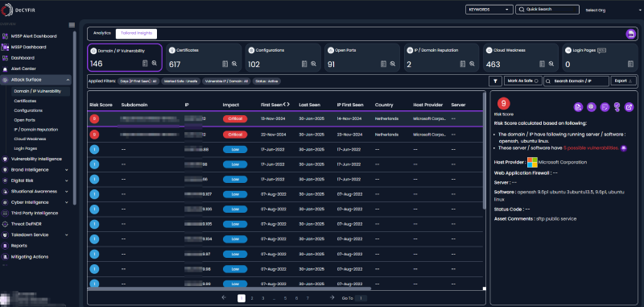Click the Marked Safe : Unsafe filter chip
The image size is (644, 307).
coord(180,81)
